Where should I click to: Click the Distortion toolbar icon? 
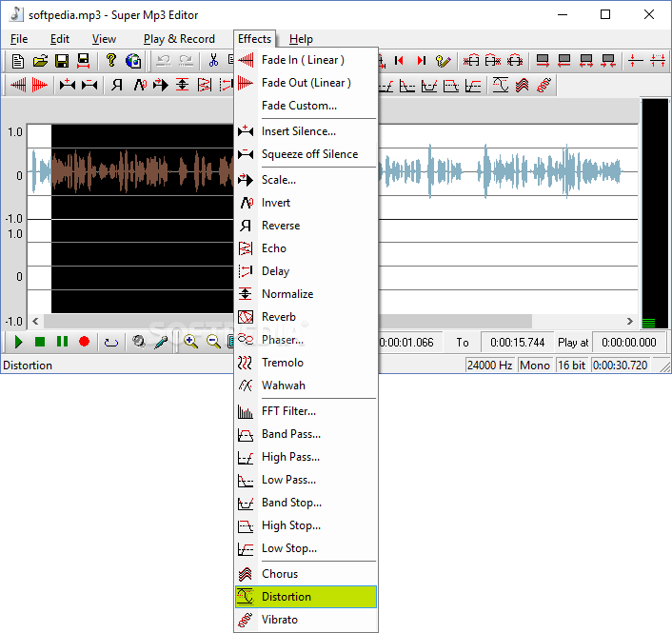coord(500,85)
